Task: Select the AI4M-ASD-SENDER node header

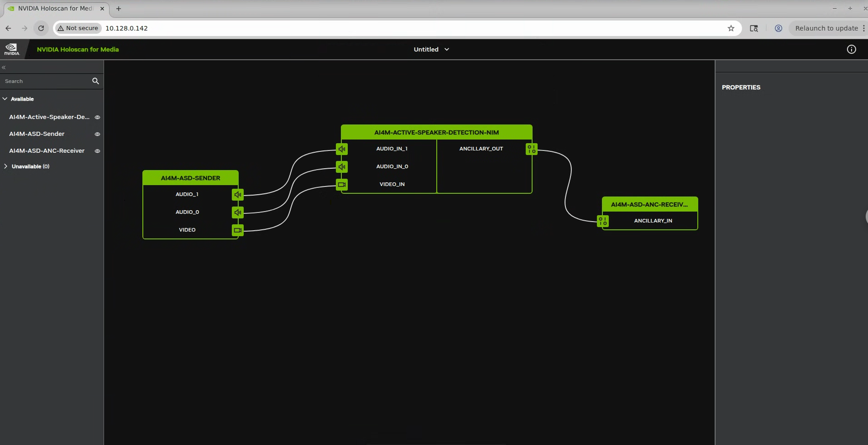Action: [x=191, y=178]
